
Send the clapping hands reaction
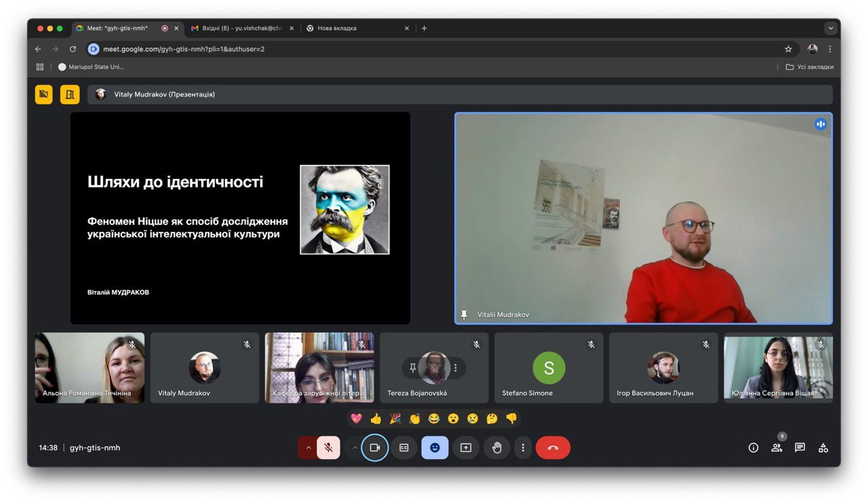415,418
